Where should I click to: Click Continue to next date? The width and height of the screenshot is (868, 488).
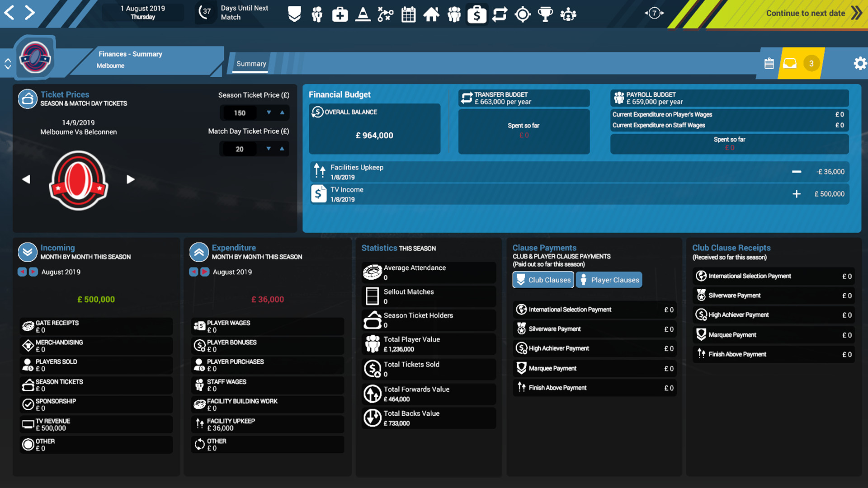click(x=805, y=13)
